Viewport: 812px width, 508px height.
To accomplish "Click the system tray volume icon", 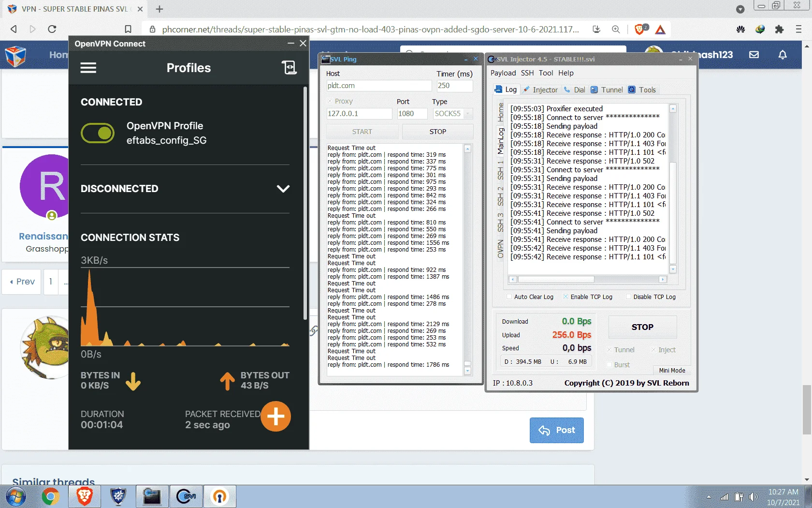I will click(x=753, y=497).
